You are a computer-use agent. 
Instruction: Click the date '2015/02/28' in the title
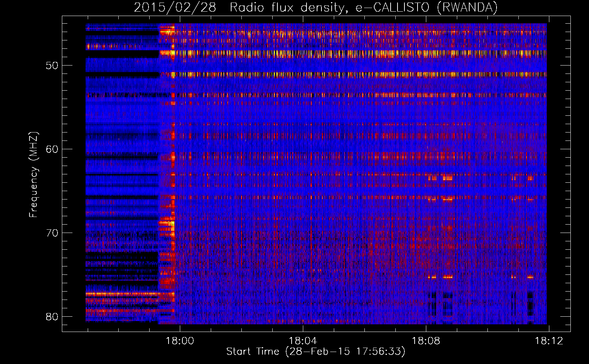click(x=175, y=7)
